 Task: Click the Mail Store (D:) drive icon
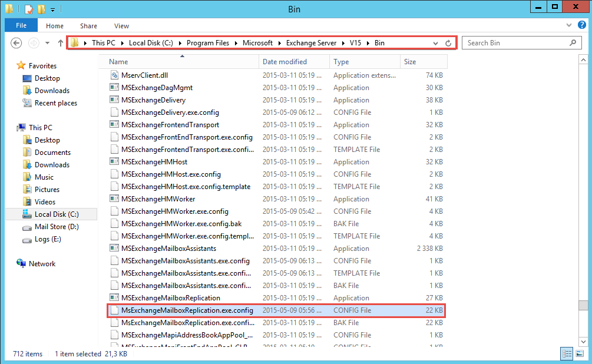coord(27,227)
